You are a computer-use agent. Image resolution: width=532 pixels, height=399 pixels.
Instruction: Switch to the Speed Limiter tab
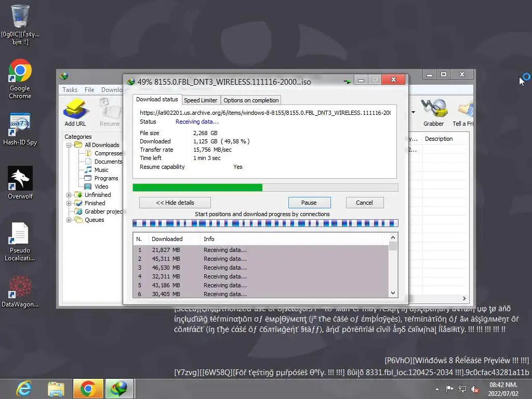point(201,100)
